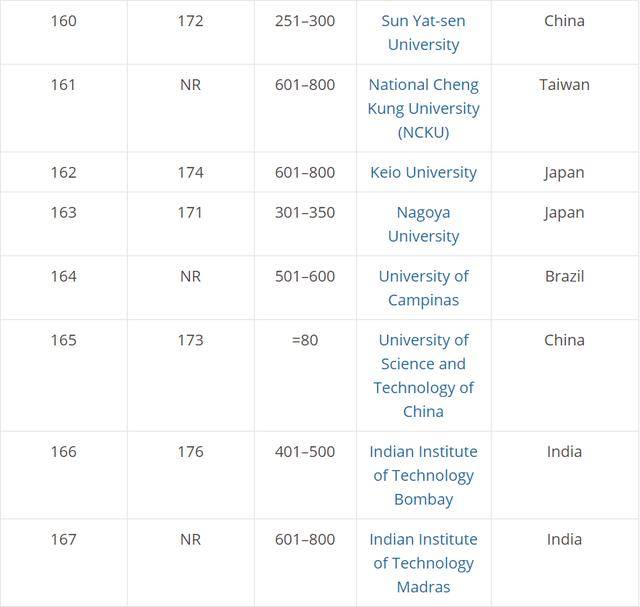Select the rank 161 cell
This screenshot has height=607, width=640.
(64, 108)
